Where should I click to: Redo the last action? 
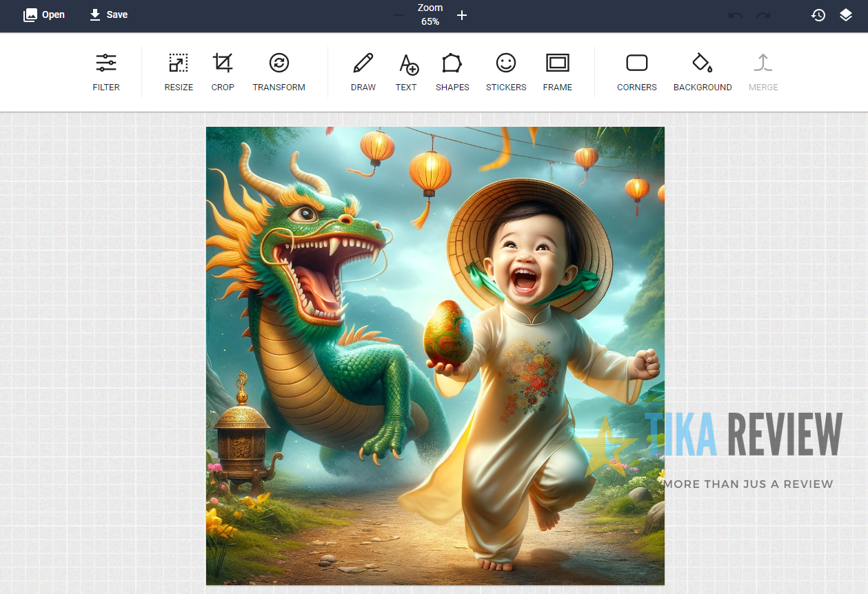pos(763,15)
